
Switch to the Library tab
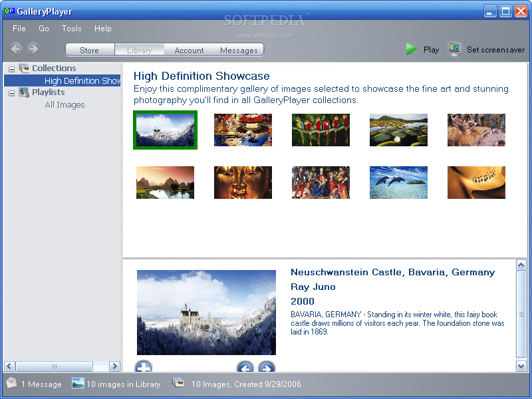(x=140, y=50)
